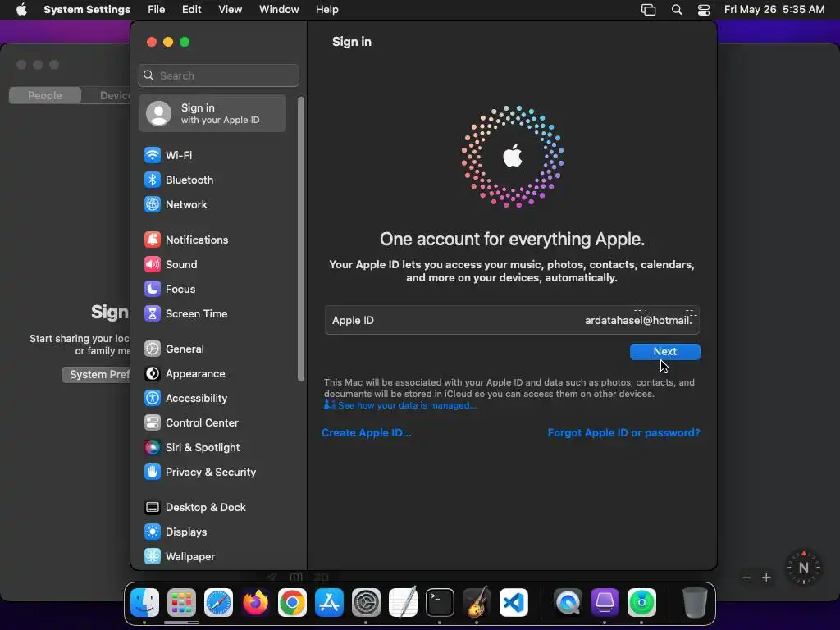Image resolution: width=840 pixels, height=630 pixels.
Task: Open App Store from the Dock
Action: [329, 603]
